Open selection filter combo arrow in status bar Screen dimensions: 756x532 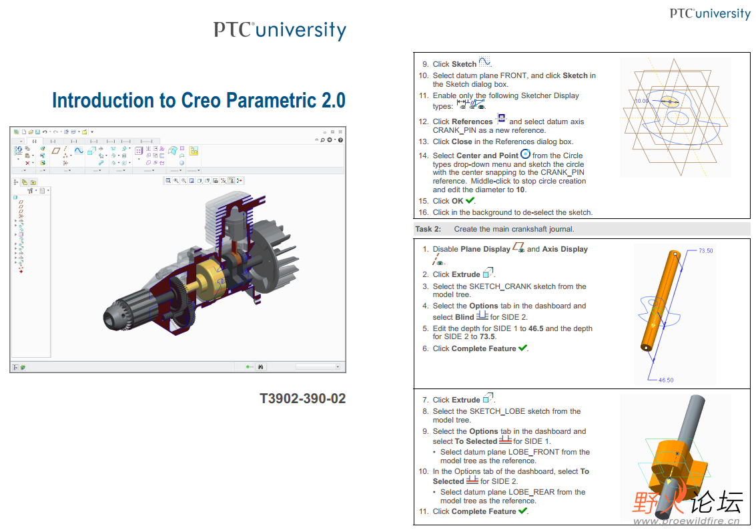[x=338, y=367]
